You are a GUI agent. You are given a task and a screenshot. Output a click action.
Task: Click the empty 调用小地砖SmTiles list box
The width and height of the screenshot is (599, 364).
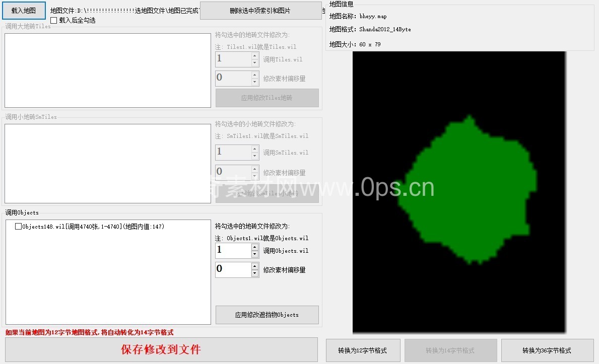108,164
